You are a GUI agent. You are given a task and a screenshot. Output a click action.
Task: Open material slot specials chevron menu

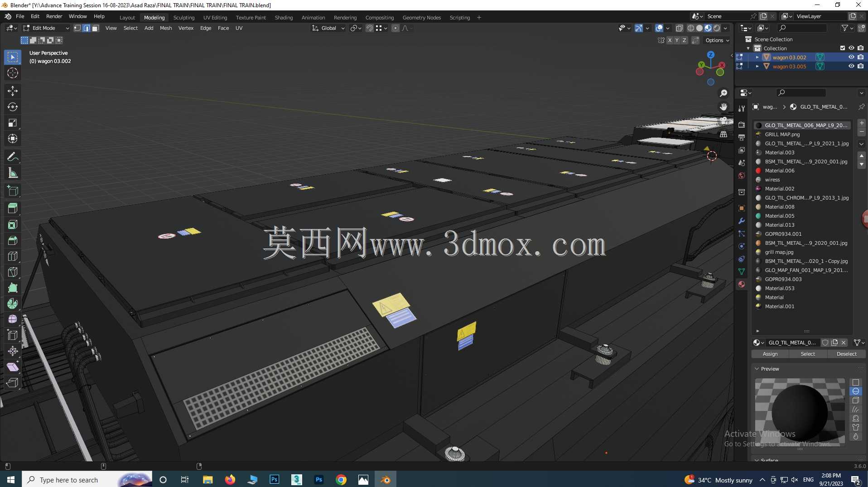[862, 144]
